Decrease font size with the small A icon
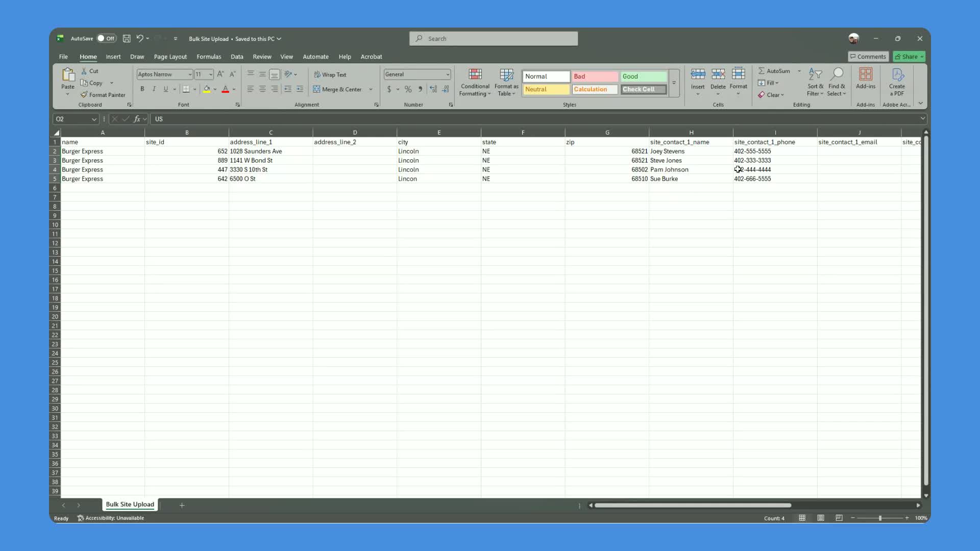 (233, 74)
